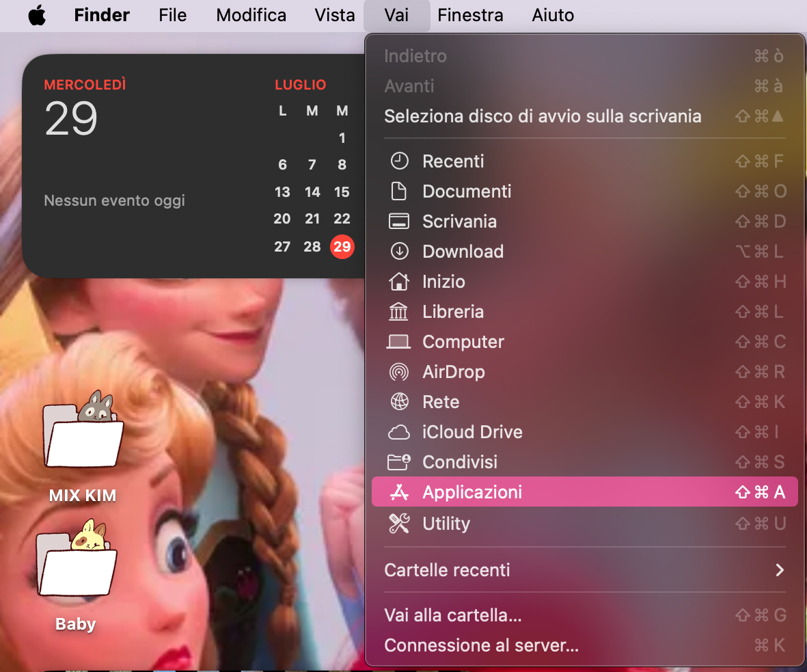Click the Rete globe icon
The image size is (807, 672).
click(399, 402)
